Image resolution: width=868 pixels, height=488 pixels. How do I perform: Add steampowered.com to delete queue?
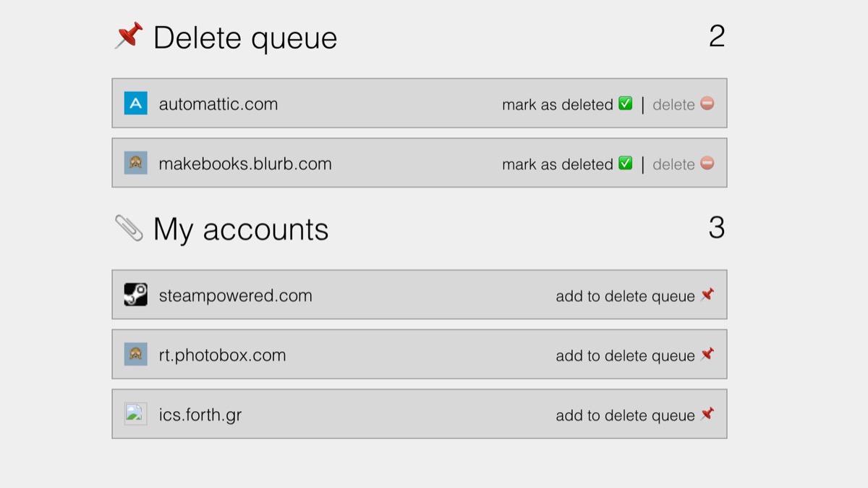coord(625,296)
